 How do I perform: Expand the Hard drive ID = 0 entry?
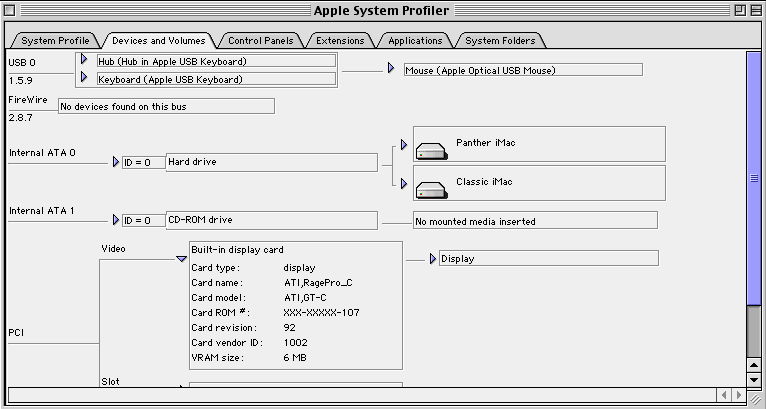pos(116,162)
